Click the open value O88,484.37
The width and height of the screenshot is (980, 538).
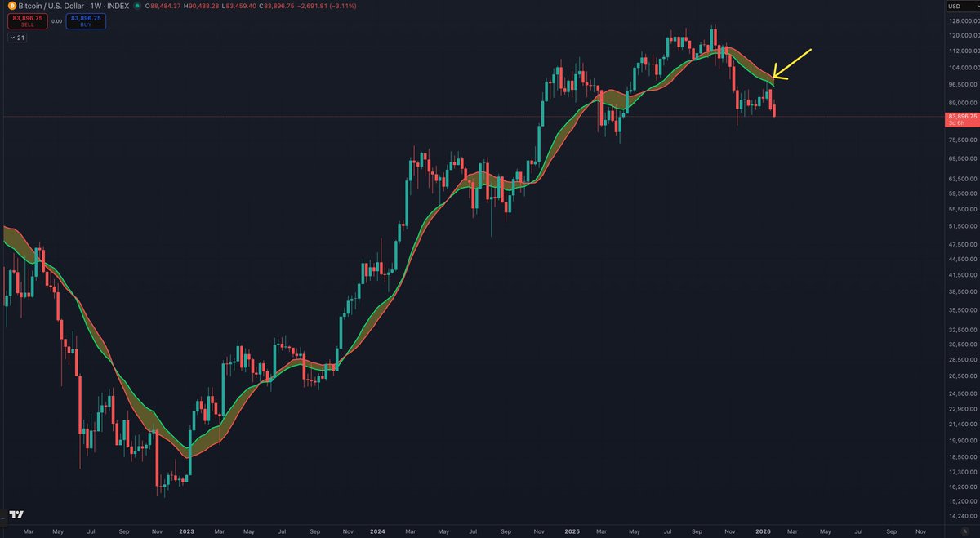163,6
